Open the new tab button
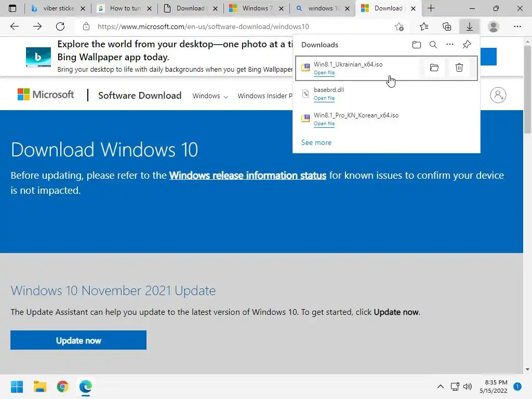The image size is (532, 399). [x=431, y=8]
